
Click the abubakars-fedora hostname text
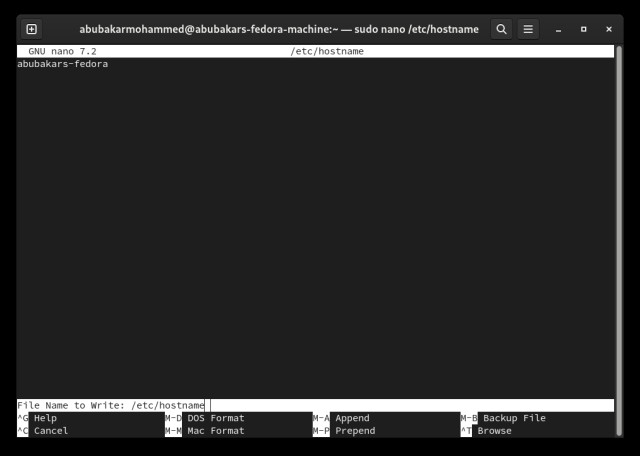pos(62,64)
